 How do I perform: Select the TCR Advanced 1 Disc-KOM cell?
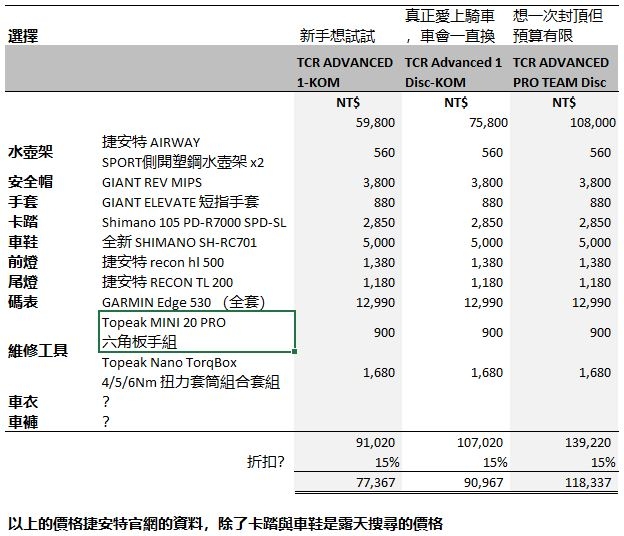[453, 72]
